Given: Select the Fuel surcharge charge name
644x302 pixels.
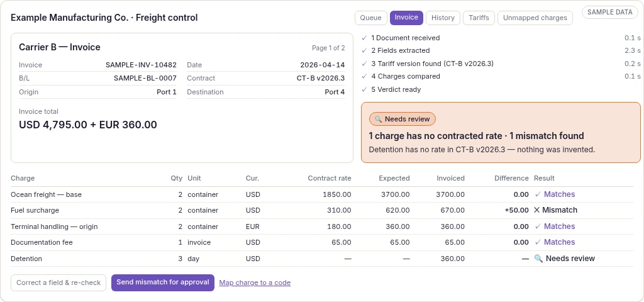Looking at the screenshot, I should tap(35, 210).
